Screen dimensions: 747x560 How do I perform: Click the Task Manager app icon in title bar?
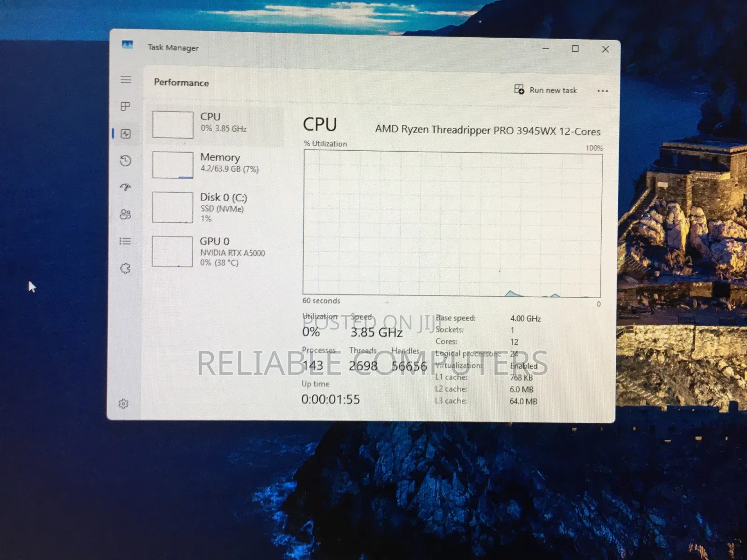127,45
